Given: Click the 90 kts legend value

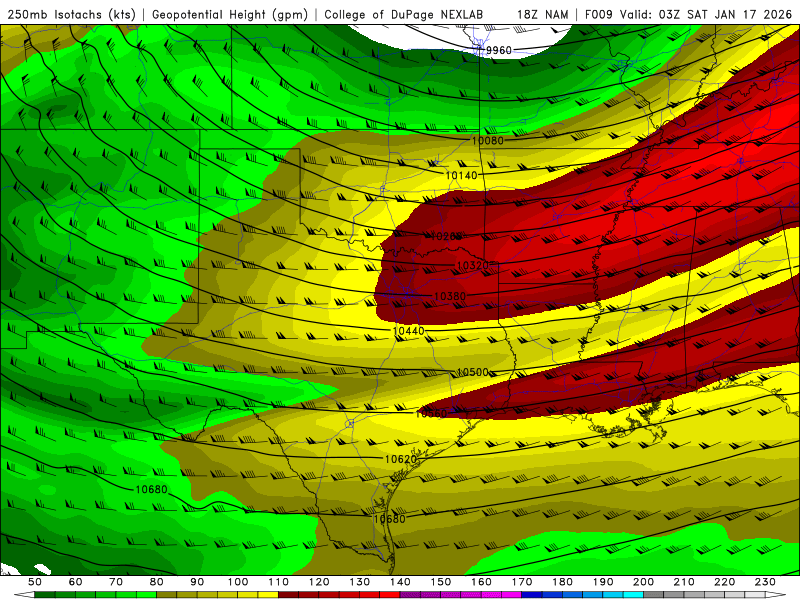Looking at the screenshot, I should pos(197,582).
